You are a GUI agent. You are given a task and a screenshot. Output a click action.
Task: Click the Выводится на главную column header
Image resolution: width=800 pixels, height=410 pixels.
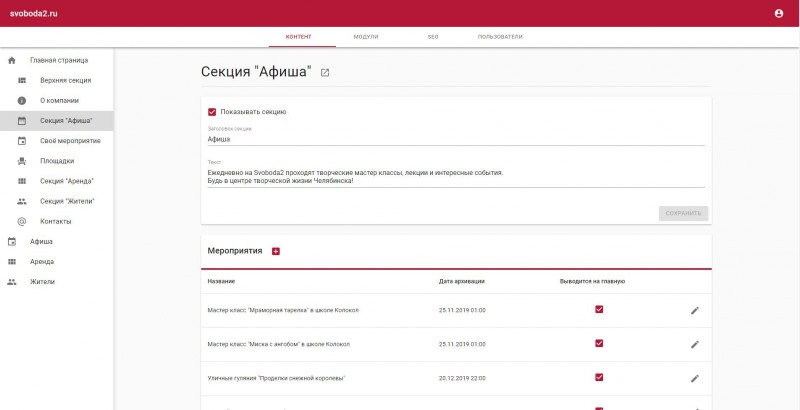point(592,281)
